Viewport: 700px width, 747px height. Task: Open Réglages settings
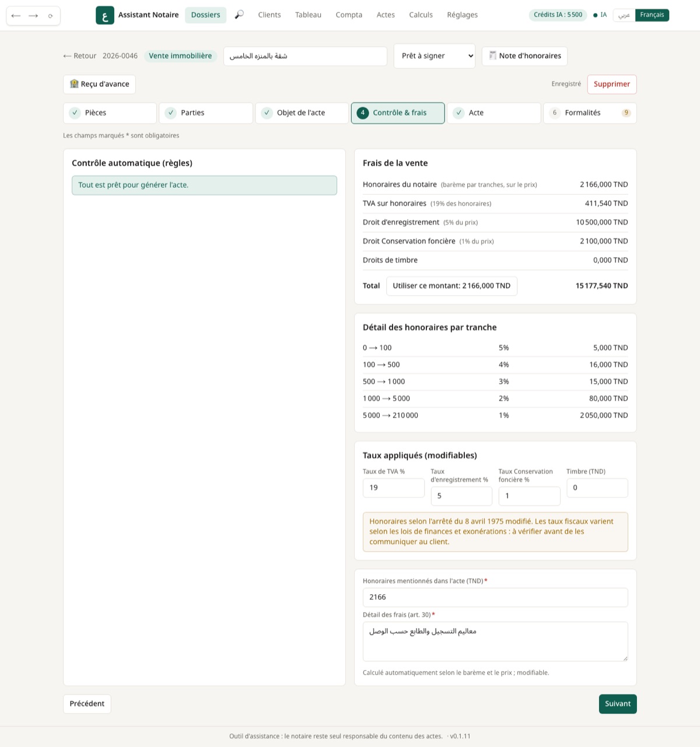pyautogui.click(x=463, y=15)
